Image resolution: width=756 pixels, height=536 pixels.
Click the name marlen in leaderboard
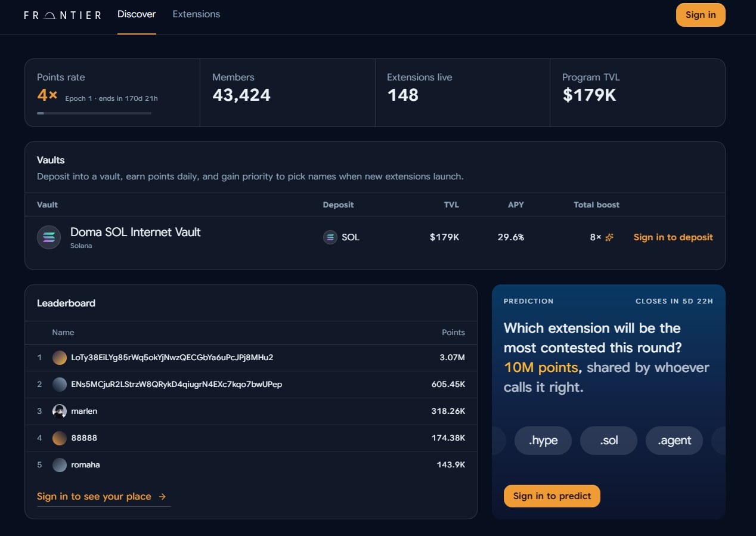point(84,411)
